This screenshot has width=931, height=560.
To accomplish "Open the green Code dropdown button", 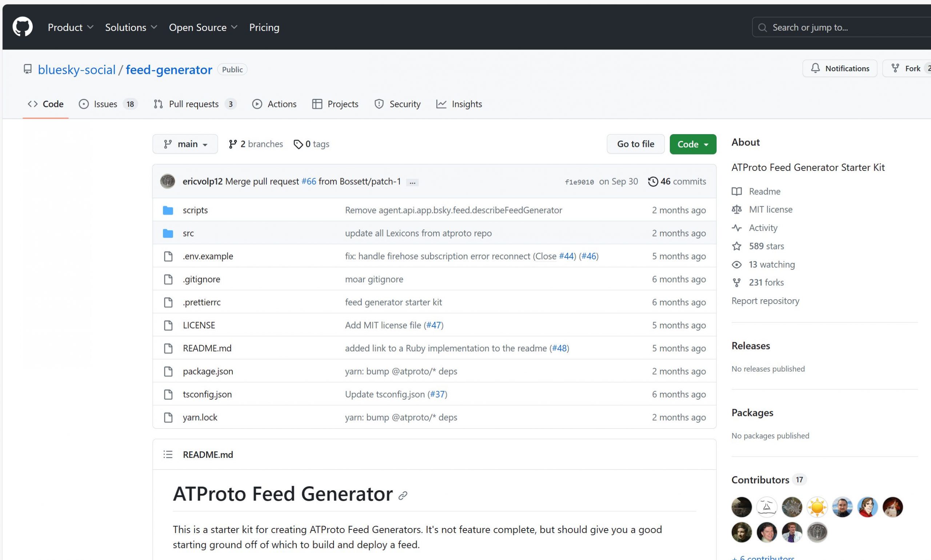I will pyautogui.click(x=693, y=144).
